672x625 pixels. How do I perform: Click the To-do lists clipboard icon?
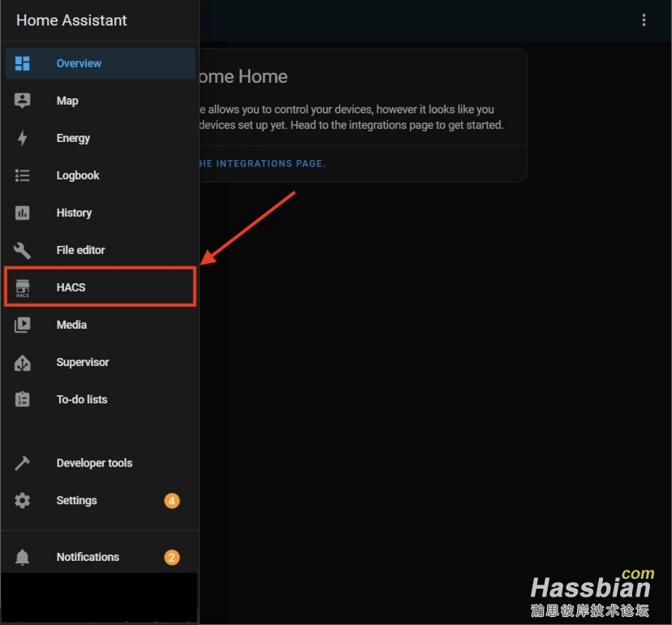pos(22,399)
